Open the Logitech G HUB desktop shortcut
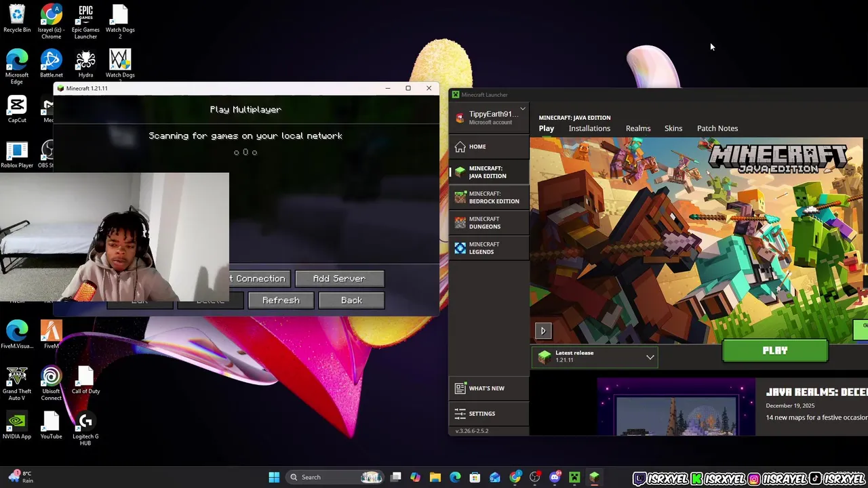Viewport: 868px width, 488px height. pos(85,428)
